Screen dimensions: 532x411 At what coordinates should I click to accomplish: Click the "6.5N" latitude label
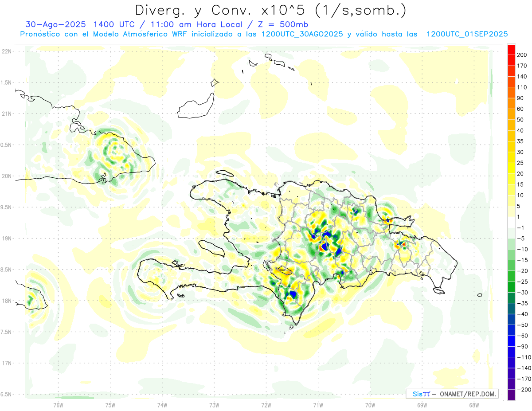pos(6,394)
